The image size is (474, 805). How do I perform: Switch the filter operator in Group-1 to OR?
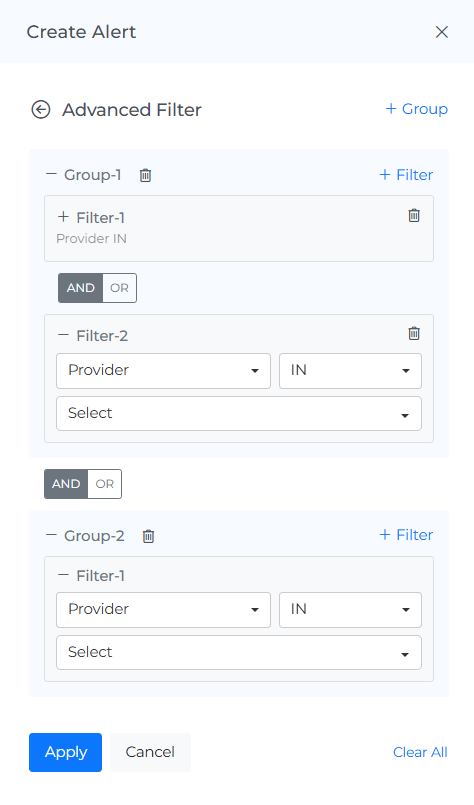[x=119, y=288]
